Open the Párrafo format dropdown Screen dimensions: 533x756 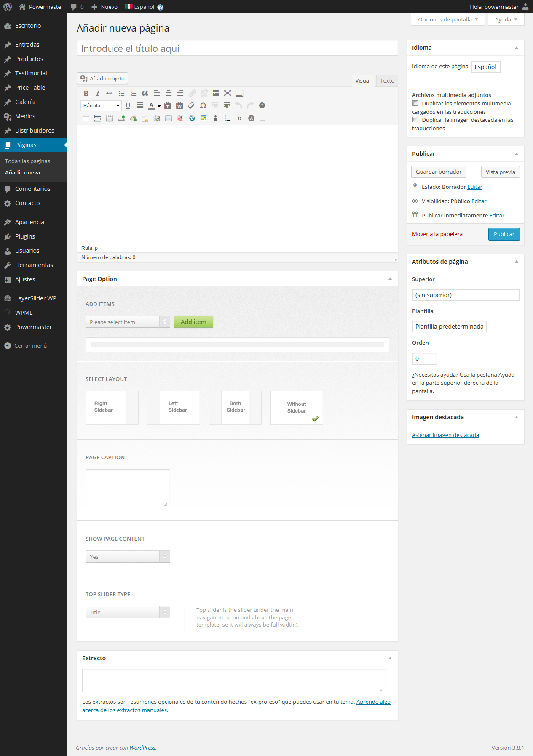tap(101, 106)
